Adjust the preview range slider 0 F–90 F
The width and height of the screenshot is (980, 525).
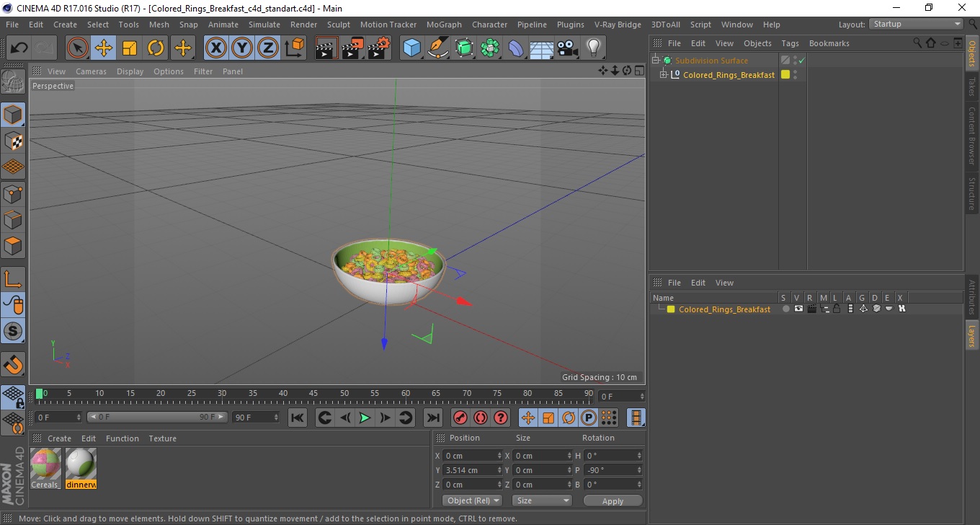coord(157,417)
